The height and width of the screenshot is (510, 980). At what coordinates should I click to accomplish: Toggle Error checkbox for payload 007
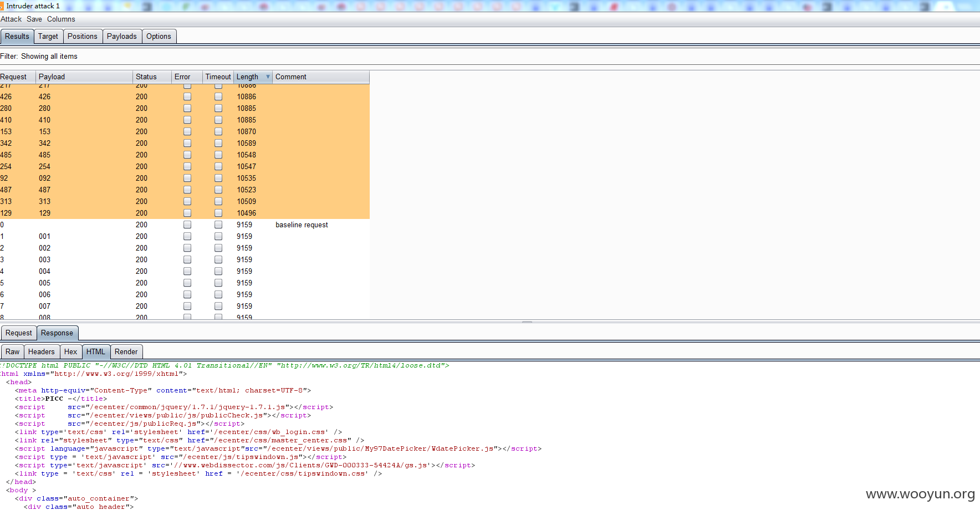(x=187, y=307)
